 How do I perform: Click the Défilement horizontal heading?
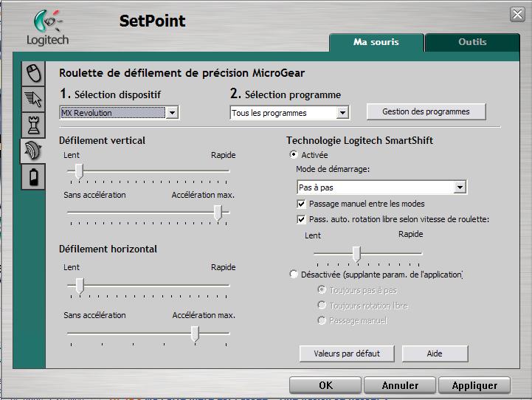pos(108,249)
